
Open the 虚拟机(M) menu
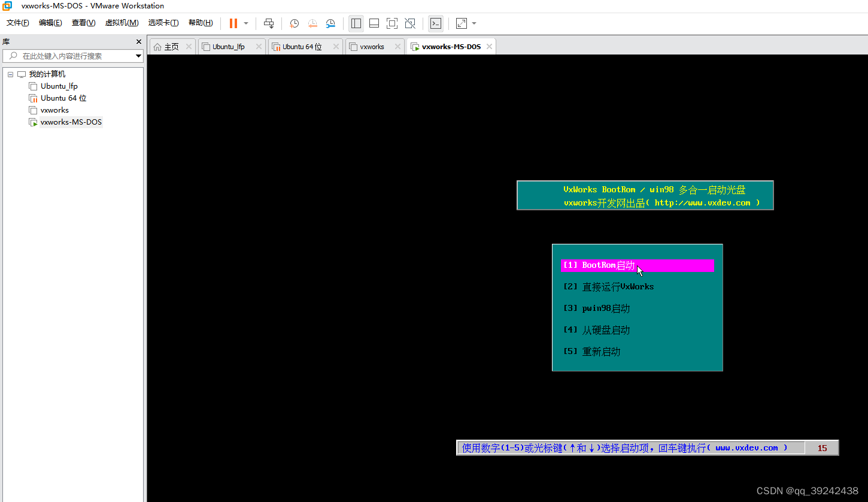pyautogui.click(x=122, y=22)
